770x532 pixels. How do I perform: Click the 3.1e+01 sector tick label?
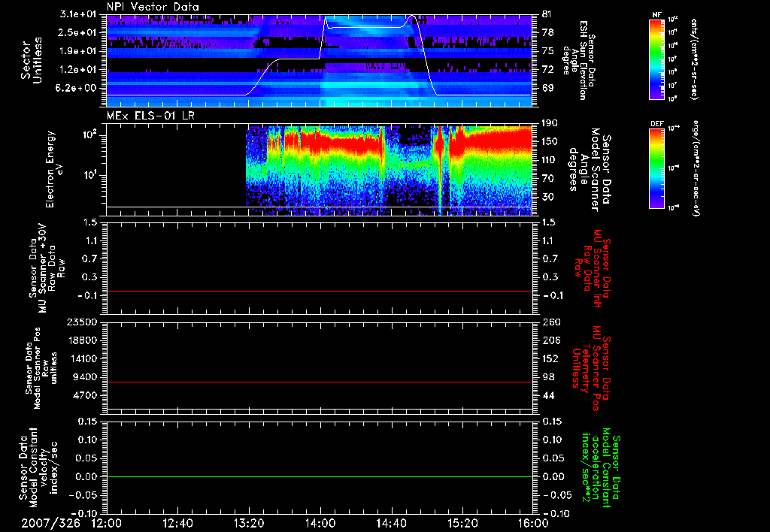(80, 14)
